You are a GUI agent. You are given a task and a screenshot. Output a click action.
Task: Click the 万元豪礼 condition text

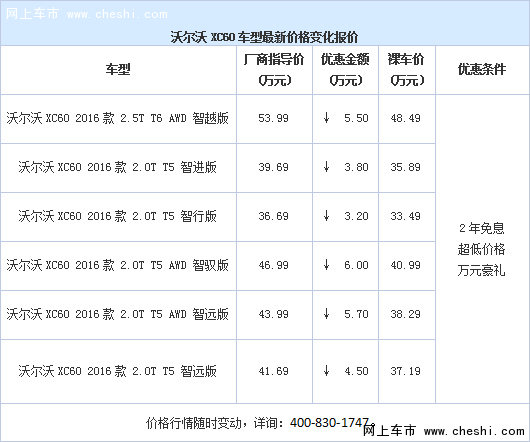click(x=482, y=270)
